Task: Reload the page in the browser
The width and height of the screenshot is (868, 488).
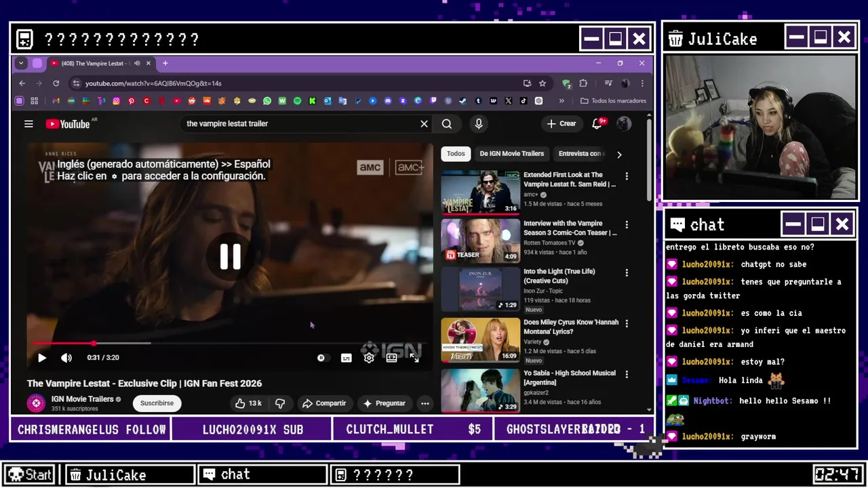Action: click(56, 83)
